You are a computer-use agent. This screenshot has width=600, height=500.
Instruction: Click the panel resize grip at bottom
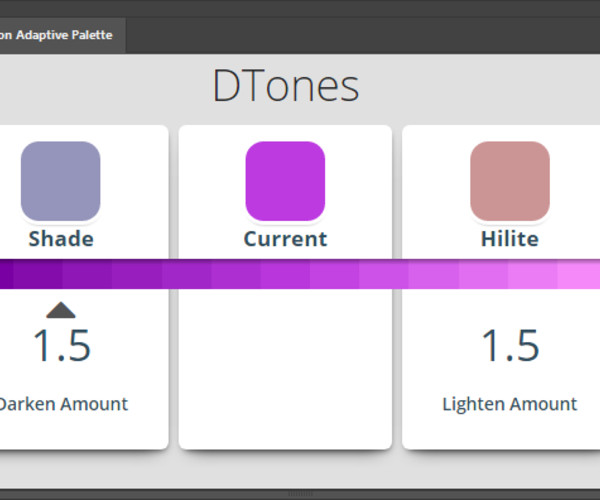click(x=300, y=494)
